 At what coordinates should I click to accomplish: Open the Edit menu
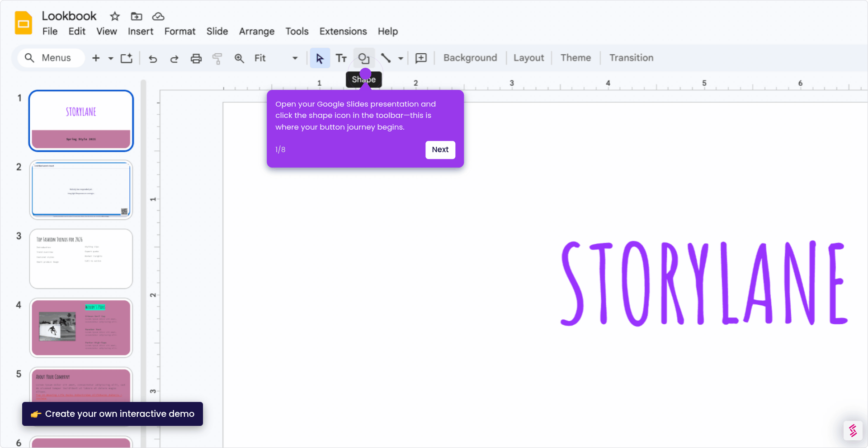(x=77, y=32)
